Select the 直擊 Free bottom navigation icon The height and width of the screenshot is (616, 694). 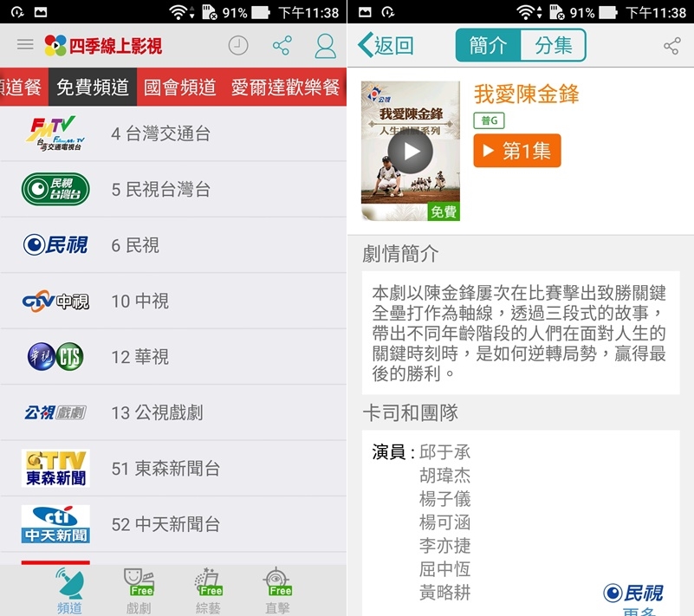277,591
